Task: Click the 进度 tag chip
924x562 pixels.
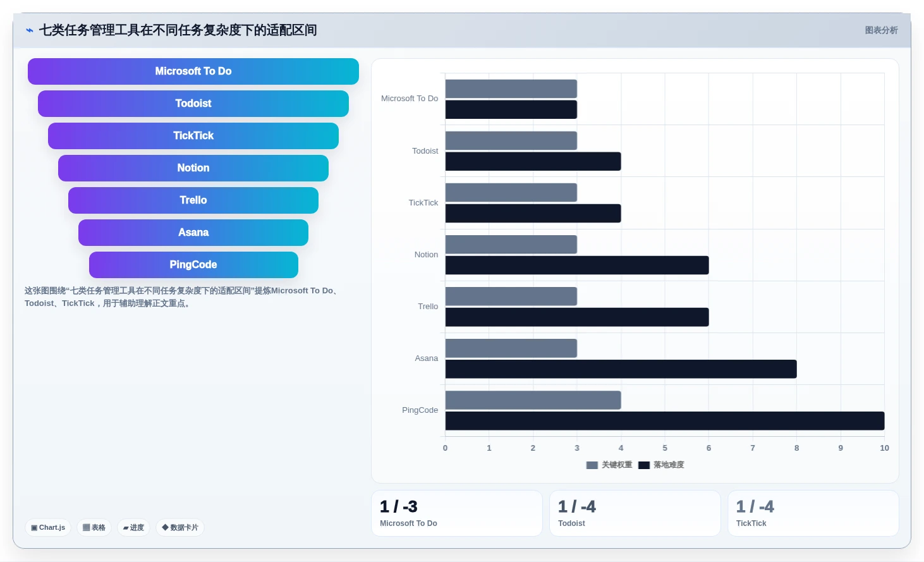Action: point(133,527)
